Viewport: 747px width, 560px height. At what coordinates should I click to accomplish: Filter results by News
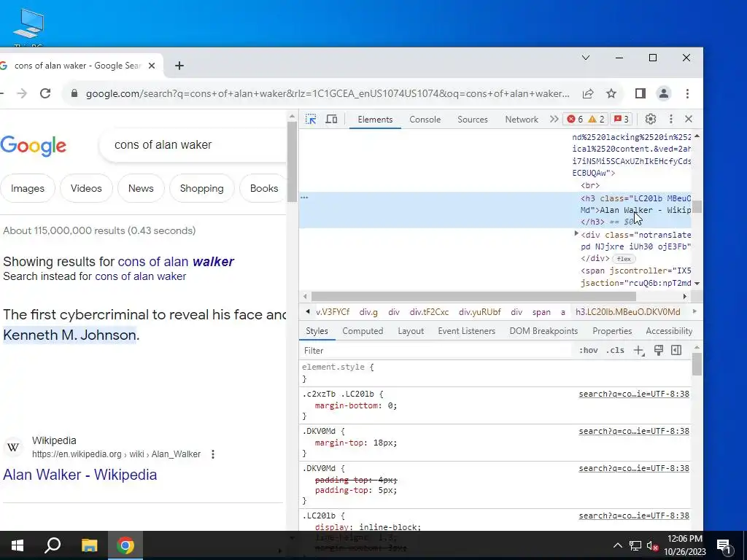tap(141, 189)
